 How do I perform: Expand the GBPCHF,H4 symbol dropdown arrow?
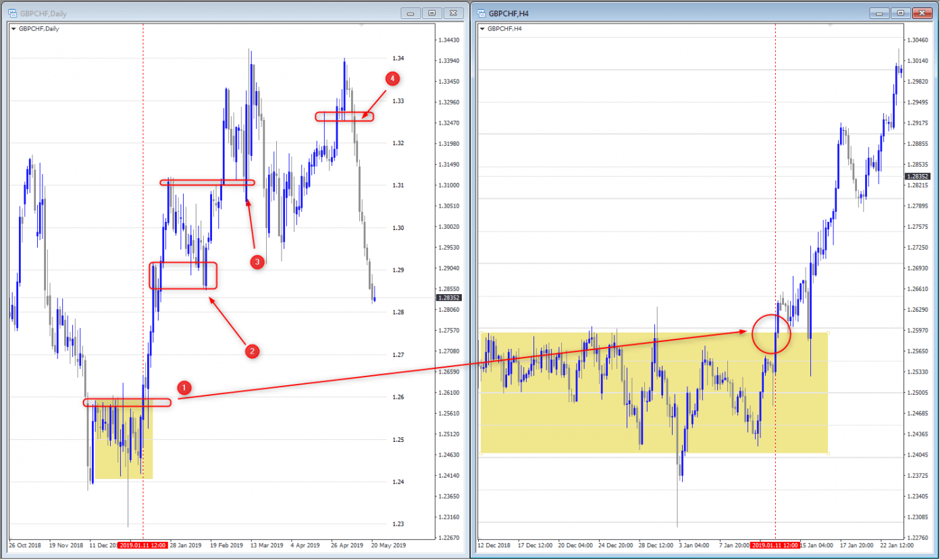482,29
